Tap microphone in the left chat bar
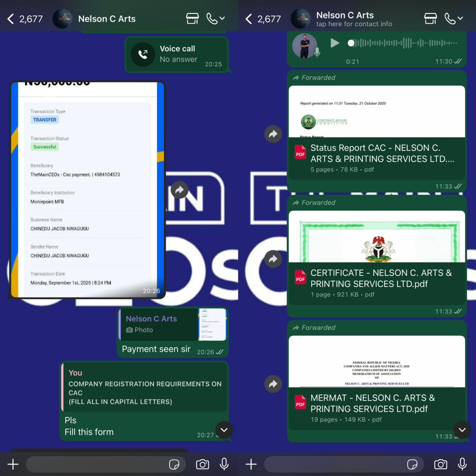The width and height of the screenshot is (476, 476). click(x=224, y=464)
